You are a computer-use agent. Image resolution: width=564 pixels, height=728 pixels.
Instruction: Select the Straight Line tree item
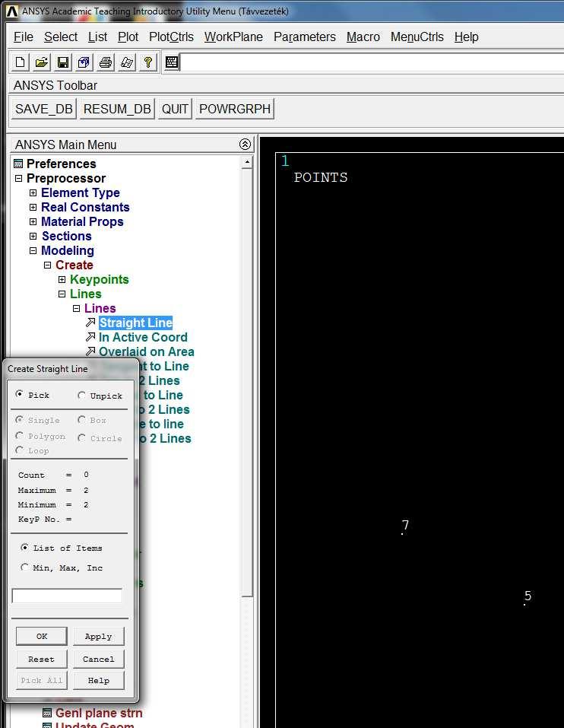pyautogui.click(x=135, y=323)
